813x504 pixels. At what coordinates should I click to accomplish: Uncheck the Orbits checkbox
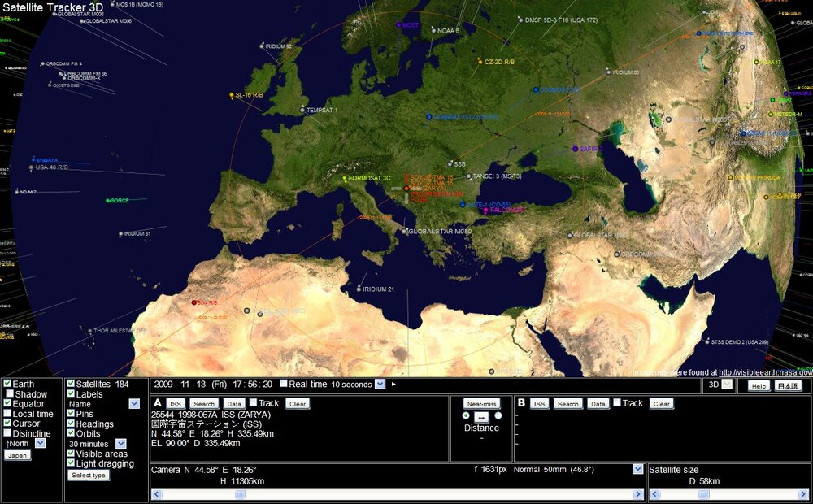pos(71,433)
